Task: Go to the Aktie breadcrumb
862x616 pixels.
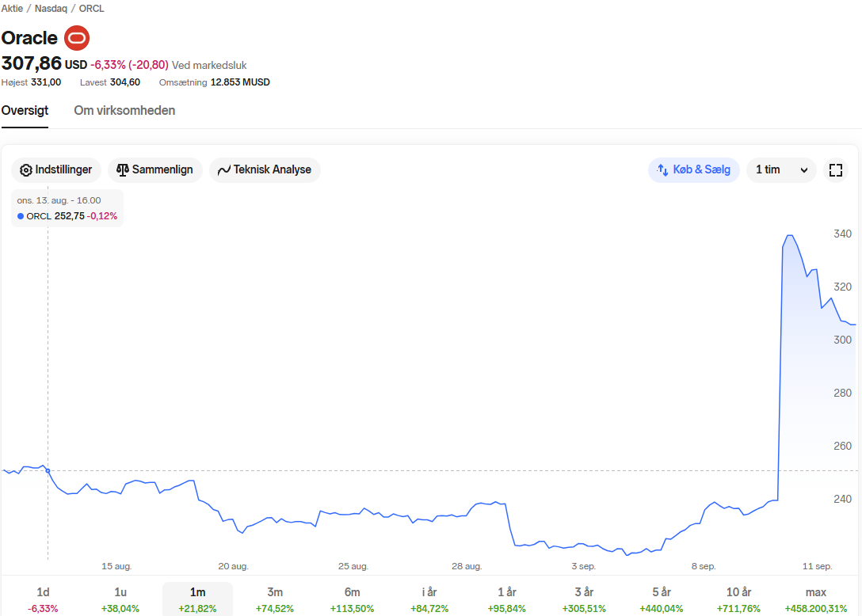Action: 12,8
